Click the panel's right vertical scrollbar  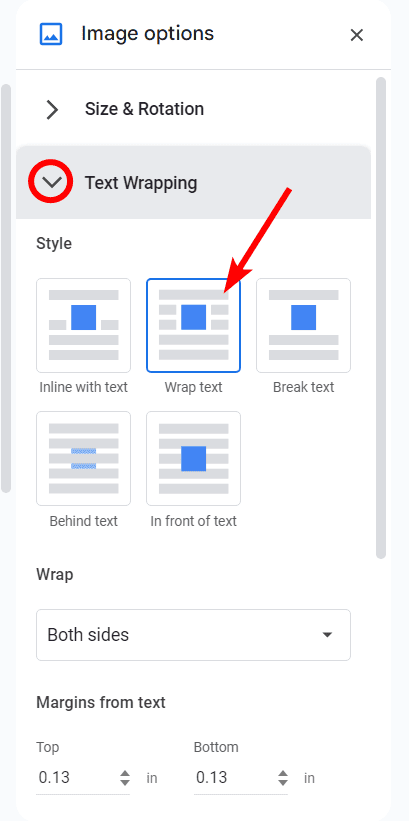(381, 318)
